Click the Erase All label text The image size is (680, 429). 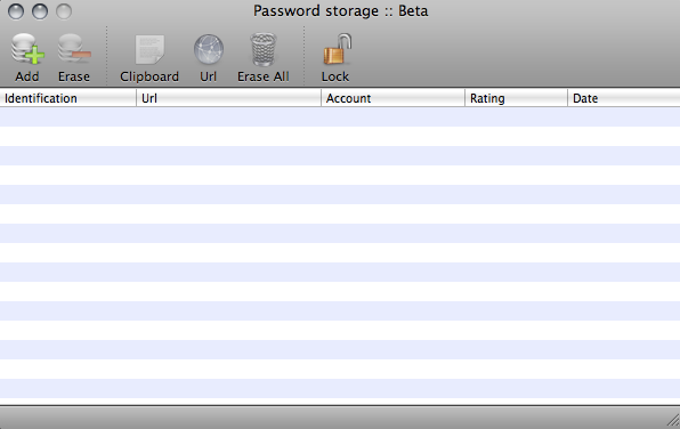point(263,76)
